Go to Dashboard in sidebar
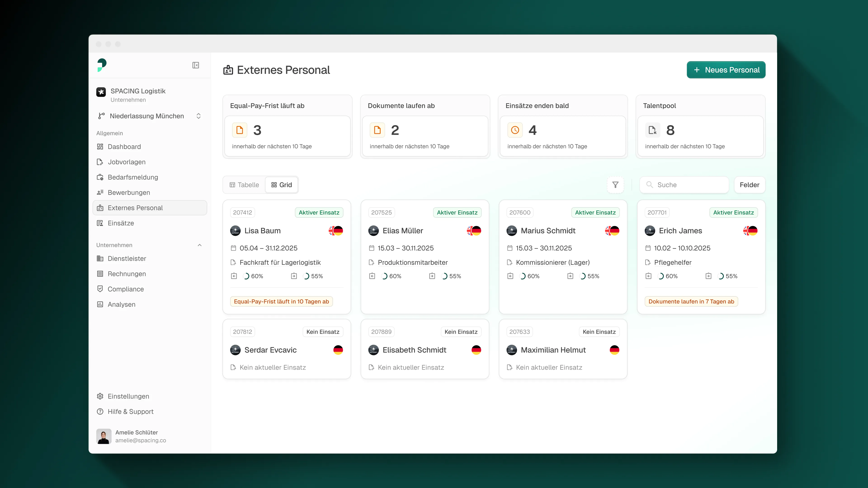868x488 pixels. click(x=124, y=146)
